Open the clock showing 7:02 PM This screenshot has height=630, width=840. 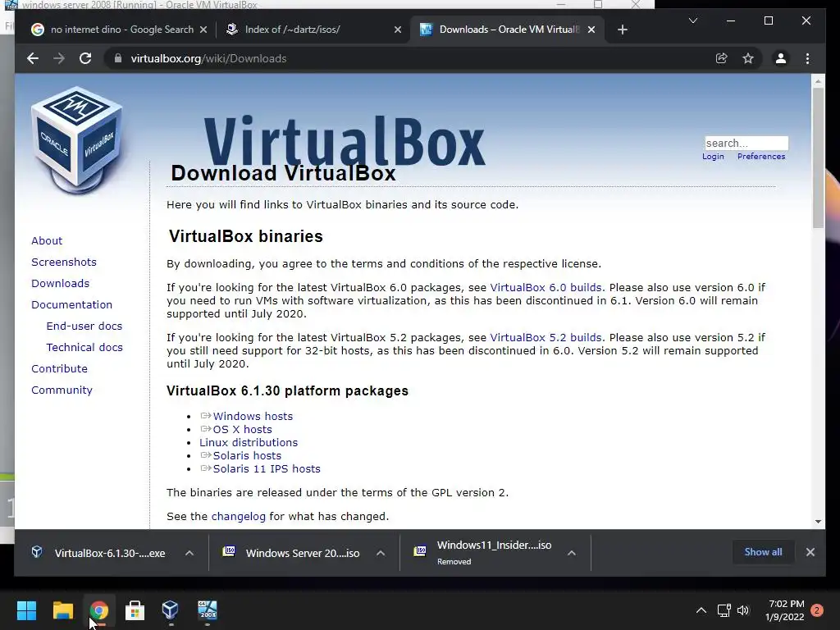(x=785, y=610)
